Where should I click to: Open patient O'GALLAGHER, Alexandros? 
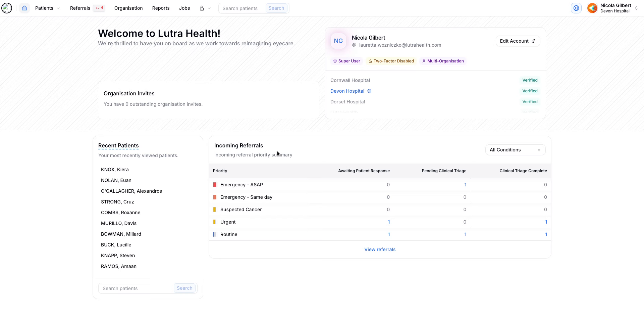(131, 191)
